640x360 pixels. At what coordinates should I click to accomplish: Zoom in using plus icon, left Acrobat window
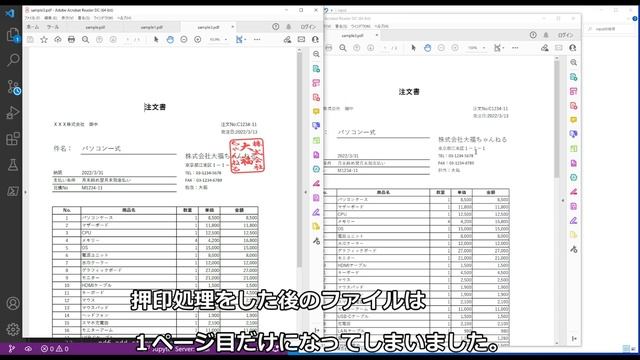coord(198,40)
